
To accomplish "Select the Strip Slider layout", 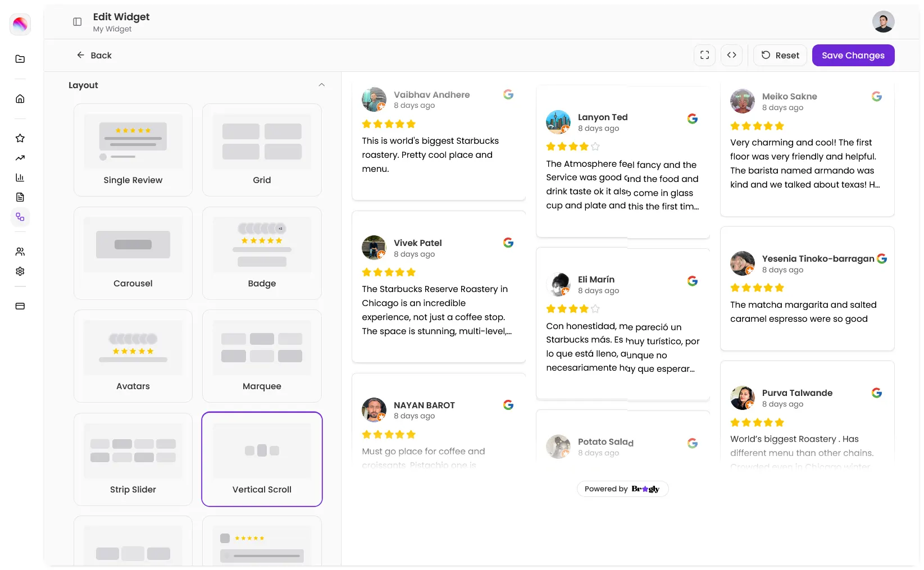I will pyautogui.click(x=133, y=459).
